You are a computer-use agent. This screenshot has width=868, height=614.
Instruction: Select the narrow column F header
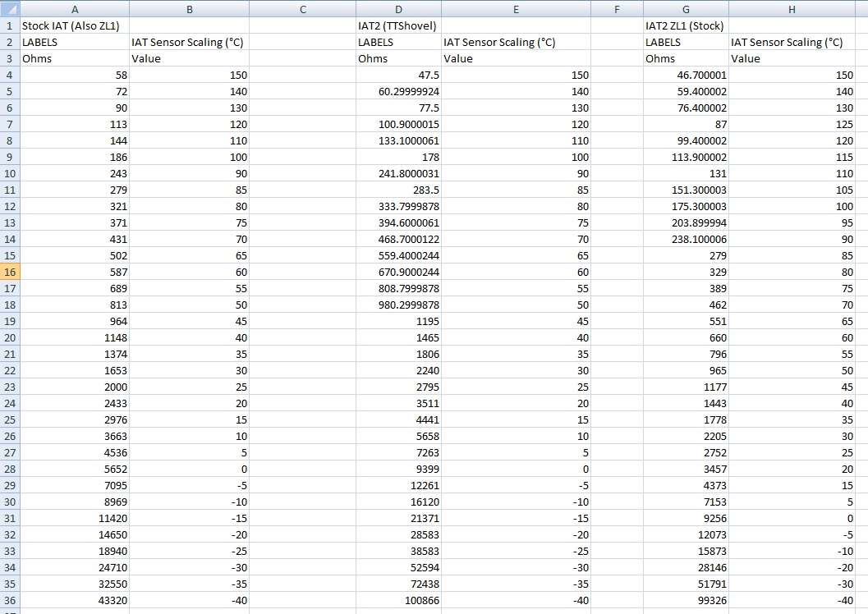click(617, 9)
